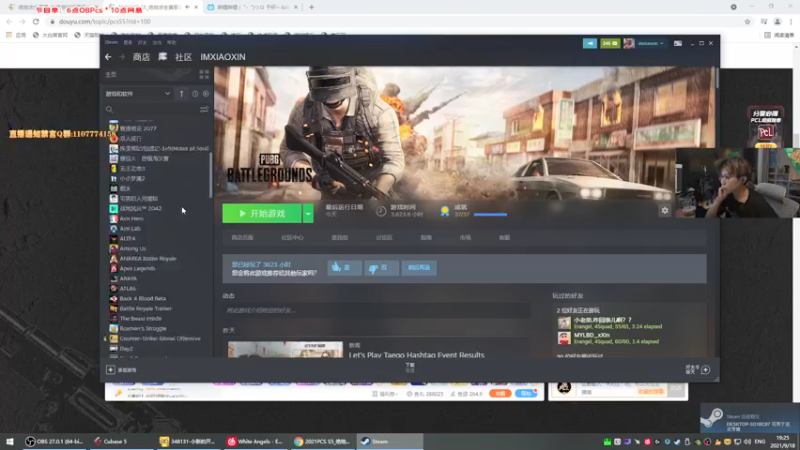800x450 pixels.
Task: Open the downloads section at bottom center
Action: pos(410,367)
